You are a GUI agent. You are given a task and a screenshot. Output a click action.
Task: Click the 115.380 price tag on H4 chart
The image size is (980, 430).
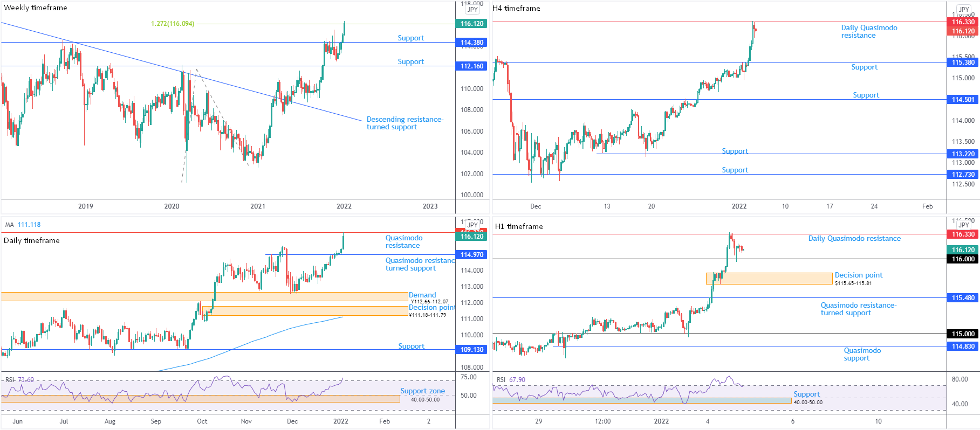coord(963,63)
